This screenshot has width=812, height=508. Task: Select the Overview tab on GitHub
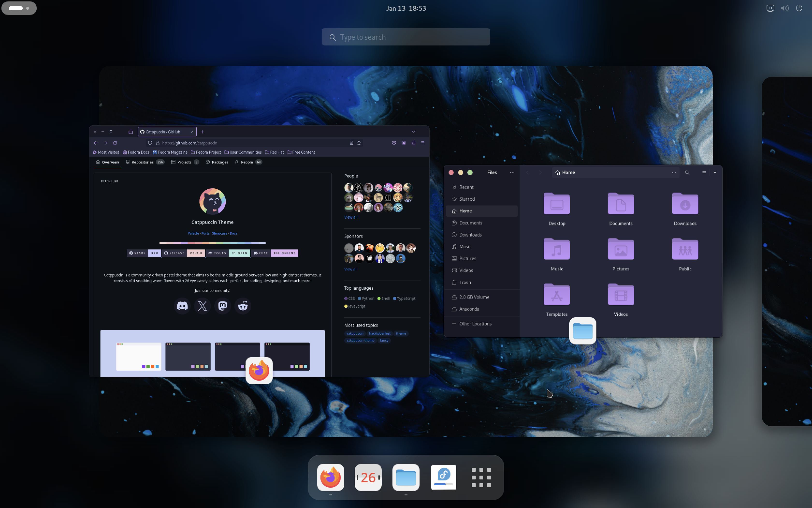pyautogui.click(x=107, y=162)
